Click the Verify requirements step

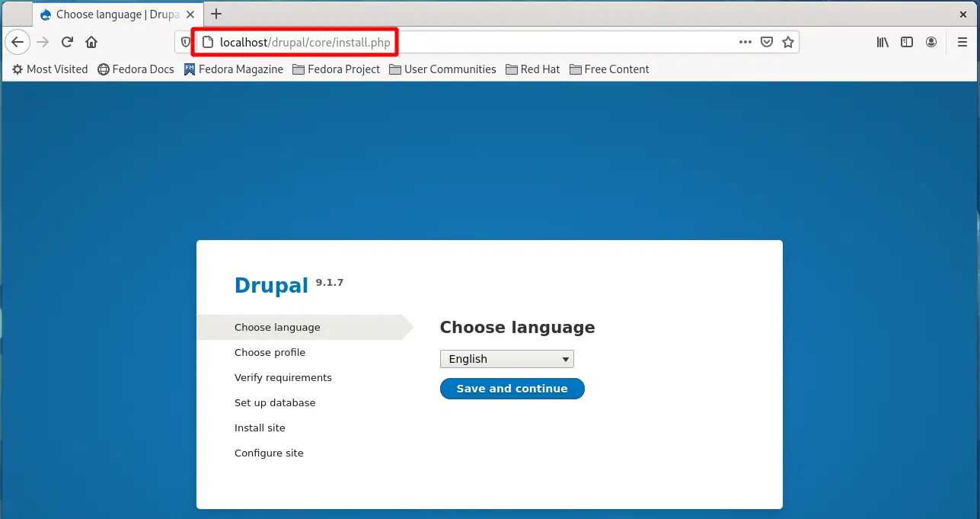pyautogui.click(x=283, y=377)
